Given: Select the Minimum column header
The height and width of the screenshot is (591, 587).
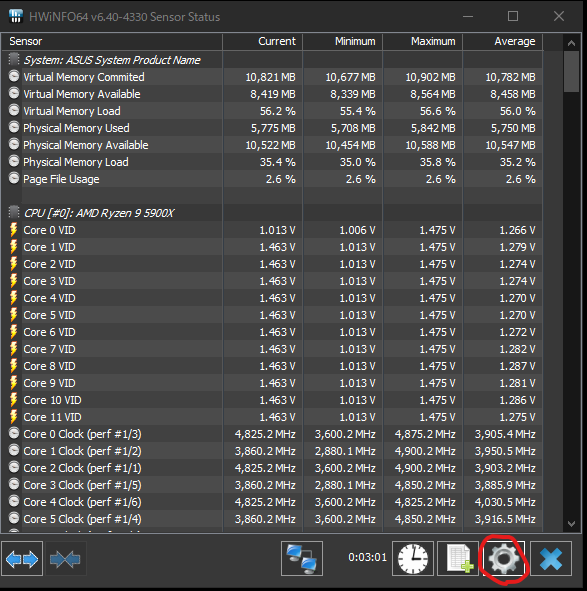Looking at the screenshot, I should [342, 41].
